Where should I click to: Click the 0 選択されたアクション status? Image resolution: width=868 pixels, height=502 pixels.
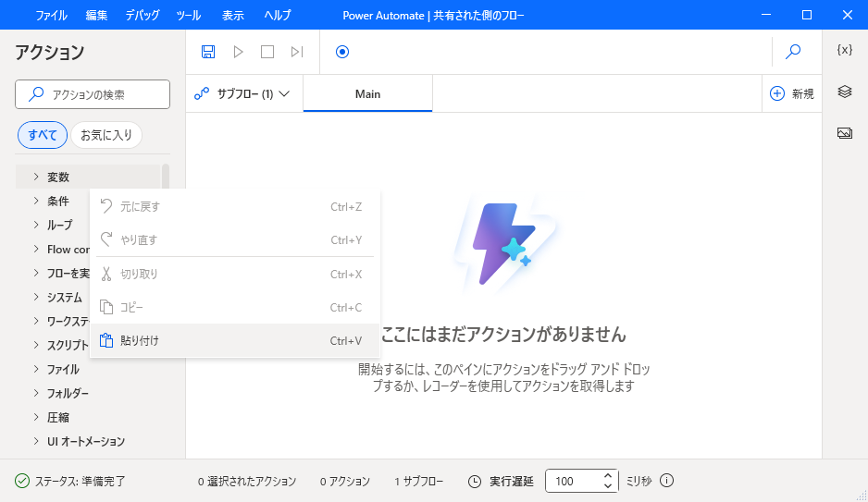tap(247, 481)
